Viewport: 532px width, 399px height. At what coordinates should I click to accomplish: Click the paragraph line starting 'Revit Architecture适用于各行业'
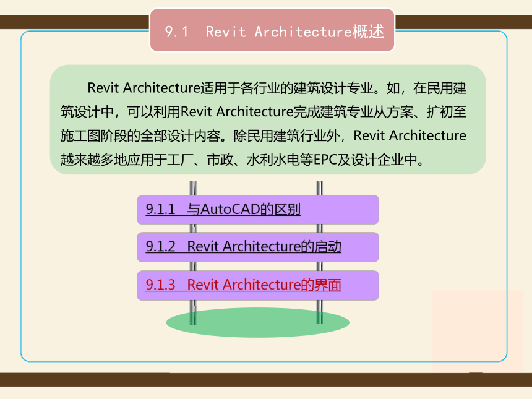point(277,88)
